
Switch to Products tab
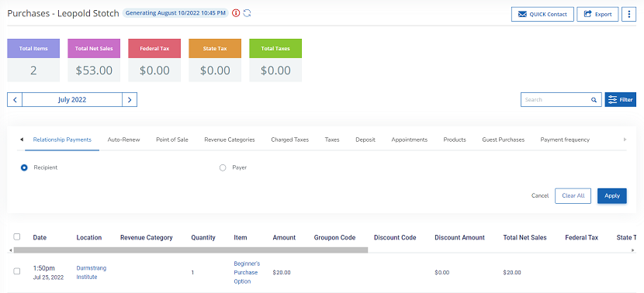coord(455,140)
